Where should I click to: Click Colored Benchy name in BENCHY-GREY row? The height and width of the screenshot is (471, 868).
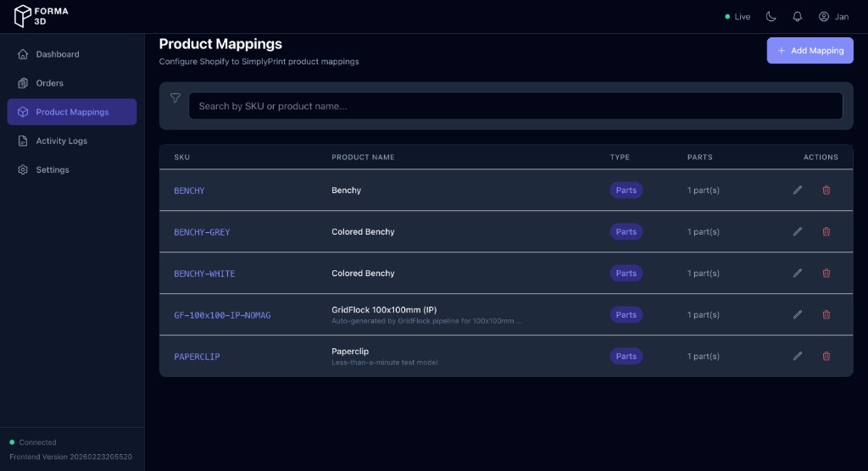(363, 231)
